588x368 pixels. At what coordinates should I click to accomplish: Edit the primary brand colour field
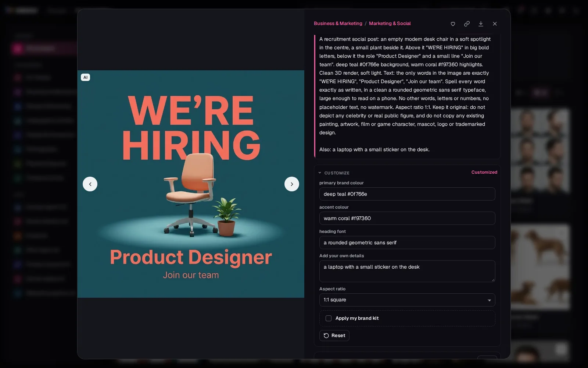[407, 194]
